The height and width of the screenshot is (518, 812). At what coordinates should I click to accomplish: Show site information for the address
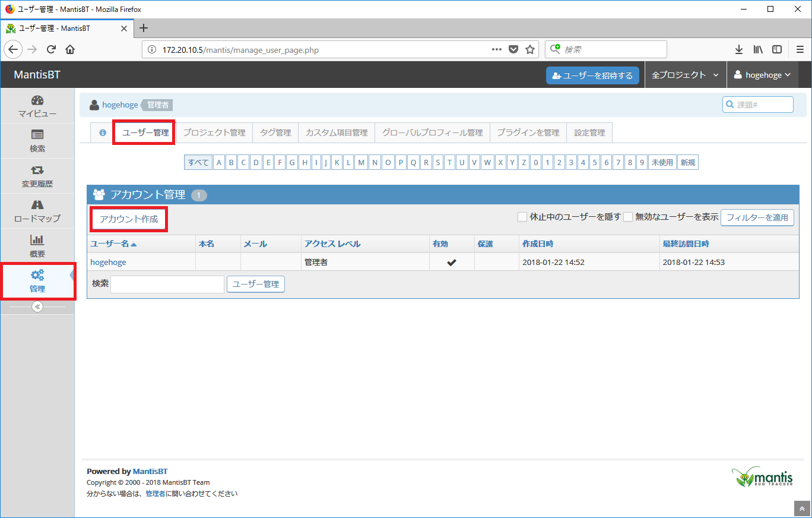pyautogui.click(x=151, y=50)
